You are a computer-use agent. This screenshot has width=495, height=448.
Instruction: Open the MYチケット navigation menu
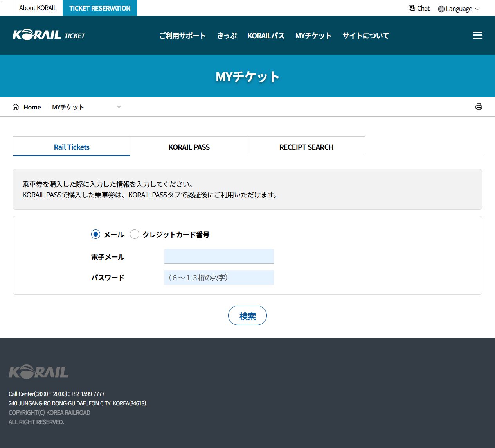tap(313, 36)
